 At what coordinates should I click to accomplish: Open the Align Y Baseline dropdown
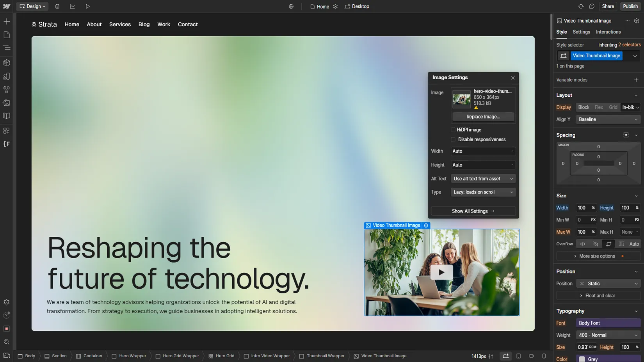608,119
